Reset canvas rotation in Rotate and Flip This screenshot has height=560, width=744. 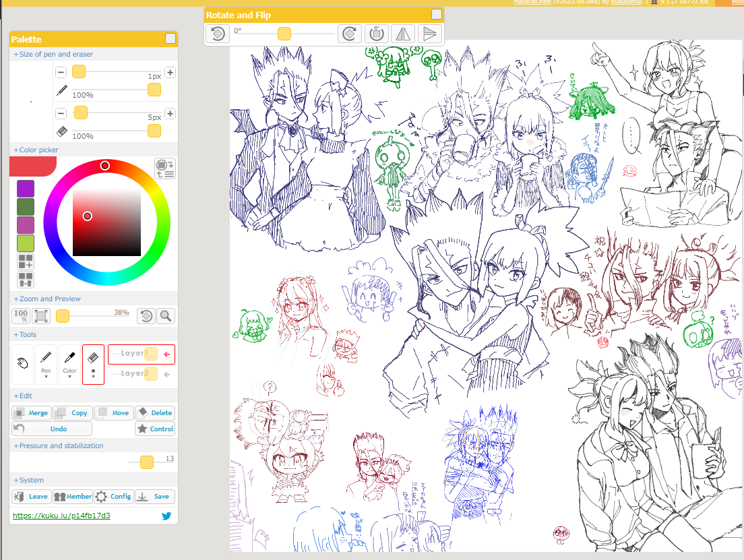pyautogui.click(x=218, y=34)
